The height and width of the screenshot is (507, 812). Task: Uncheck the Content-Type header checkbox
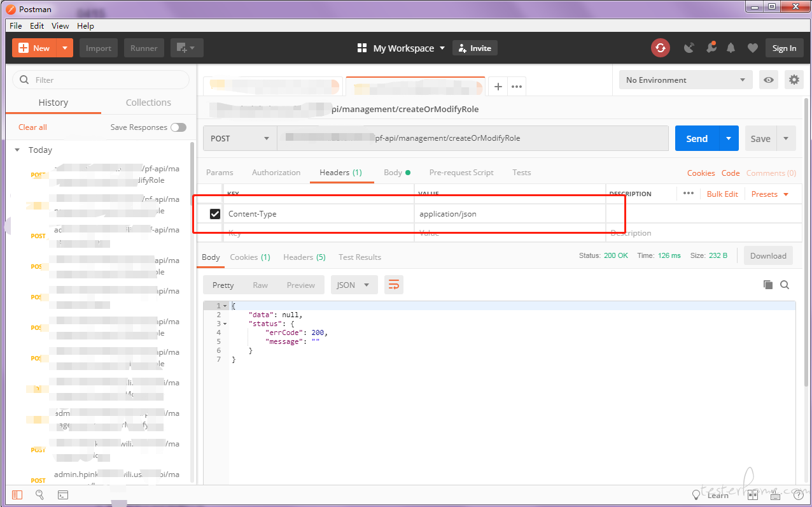pyautogui.click(x=215, y=214)
